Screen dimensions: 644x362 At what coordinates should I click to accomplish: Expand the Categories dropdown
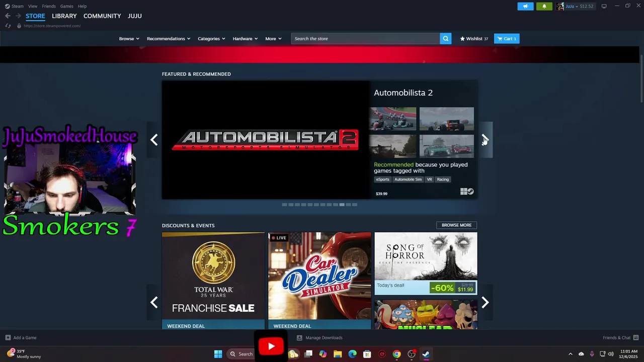(211, 39)
